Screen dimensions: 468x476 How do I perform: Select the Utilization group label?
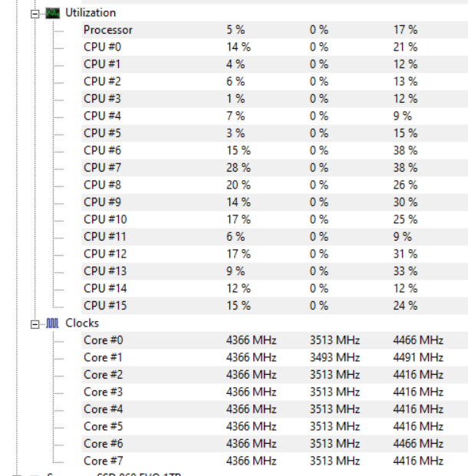pos(91,13)
